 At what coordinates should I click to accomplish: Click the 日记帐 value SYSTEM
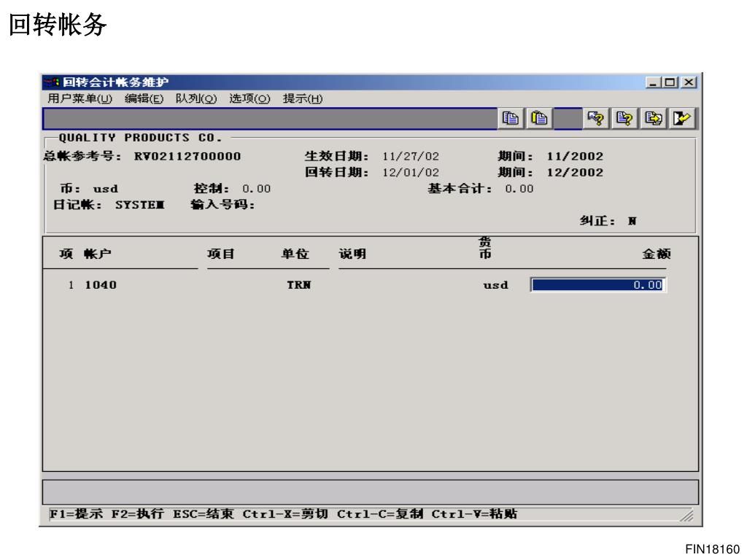tap(139, 205)
